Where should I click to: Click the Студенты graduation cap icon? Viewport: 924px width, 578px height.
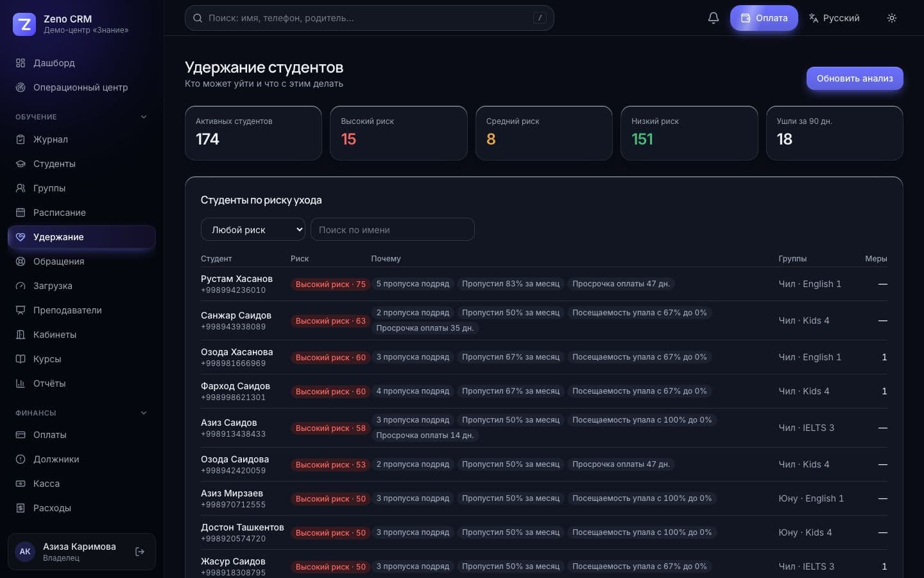pos(21,164)
